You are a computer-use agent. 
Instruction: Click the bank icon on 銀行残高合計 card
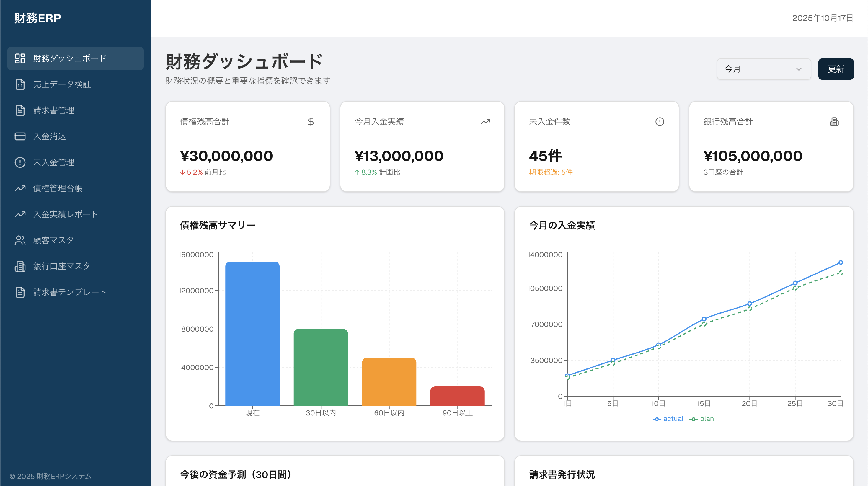click(x=834, y=122)
